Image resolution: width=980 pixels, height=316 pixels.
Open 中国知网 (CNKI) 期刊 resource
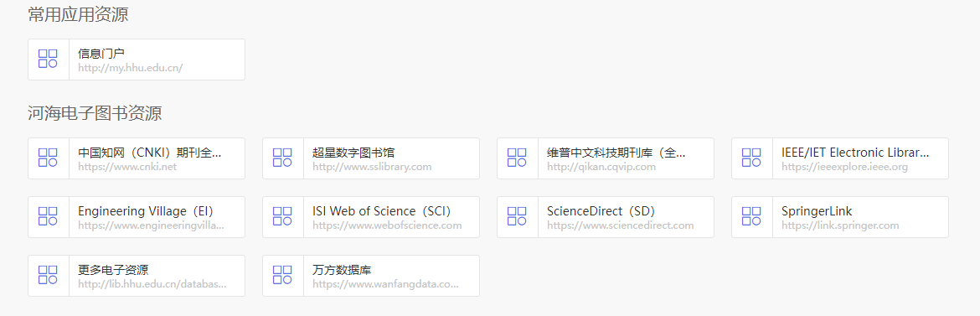(x=150, y=153)
